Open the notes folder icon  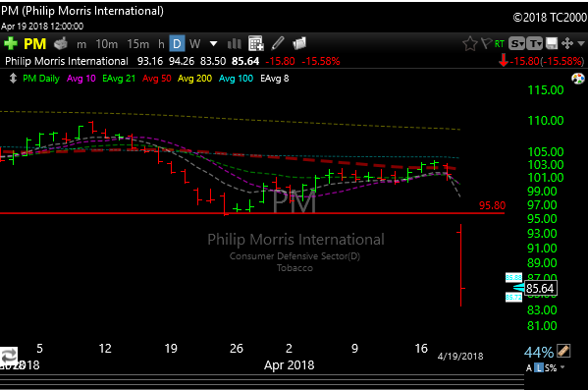tap(299, 43)
